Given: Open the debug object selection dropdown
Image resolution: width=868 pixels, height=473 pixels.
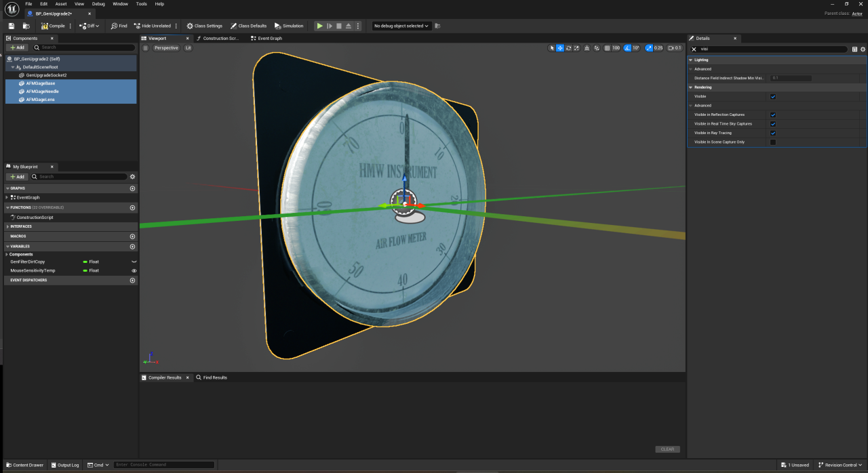Looking at the screenshot, I should 401,26.
